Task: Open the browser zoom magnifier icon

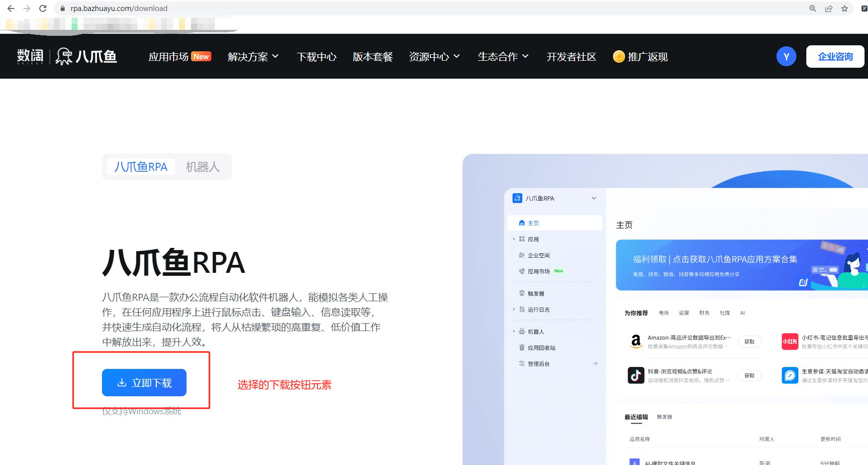Action: [x=813, y=8]
